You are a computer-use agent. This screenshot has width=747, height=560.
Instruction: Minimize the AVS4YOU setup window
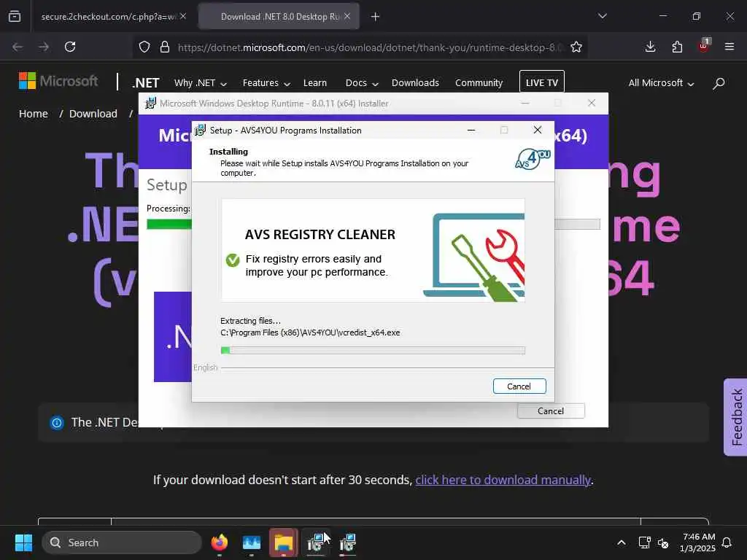point(471,130)
